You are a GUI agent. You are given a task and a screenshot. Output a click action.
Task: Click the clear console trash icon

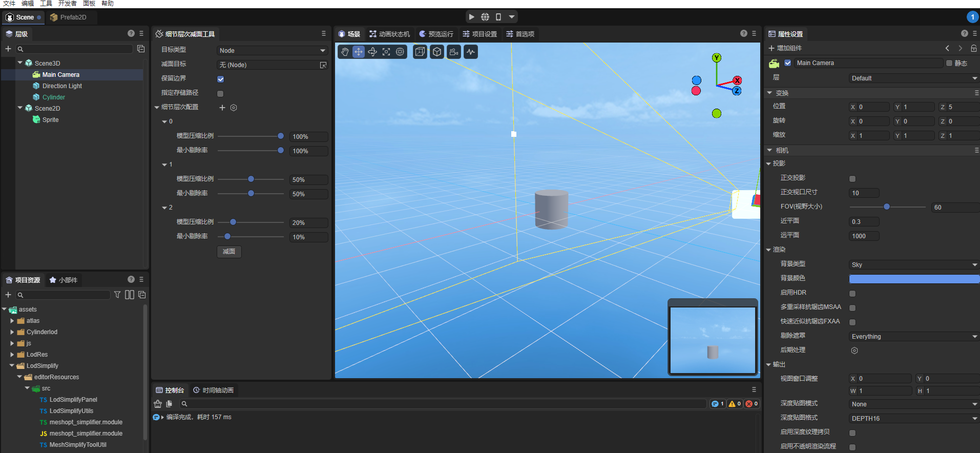158,404
